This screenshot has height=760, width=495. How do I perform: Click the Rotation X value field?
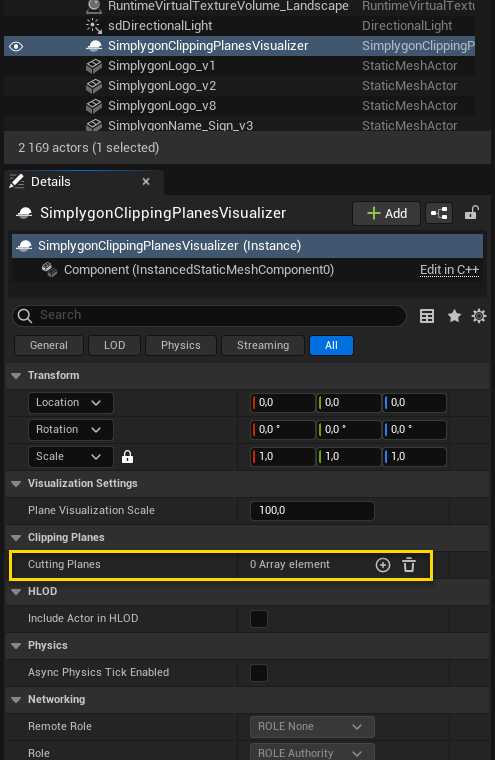pyautogui.click(x=283, y=430)
